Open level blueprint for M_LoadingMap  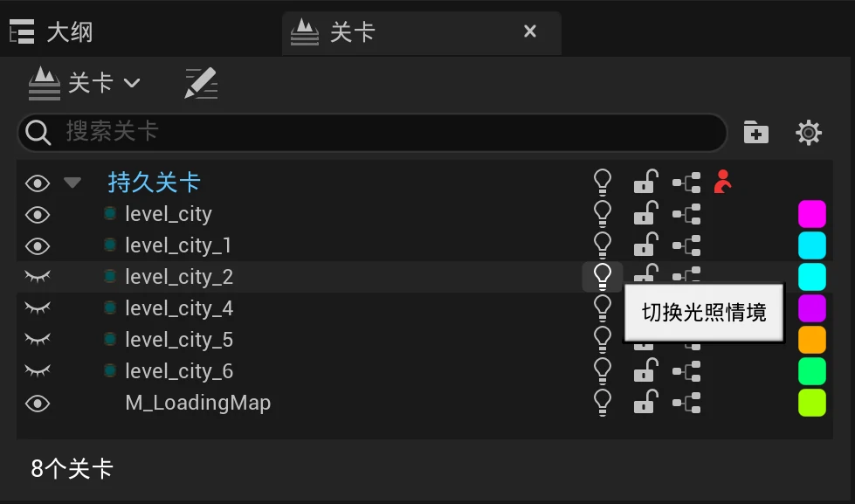point(686,403)
